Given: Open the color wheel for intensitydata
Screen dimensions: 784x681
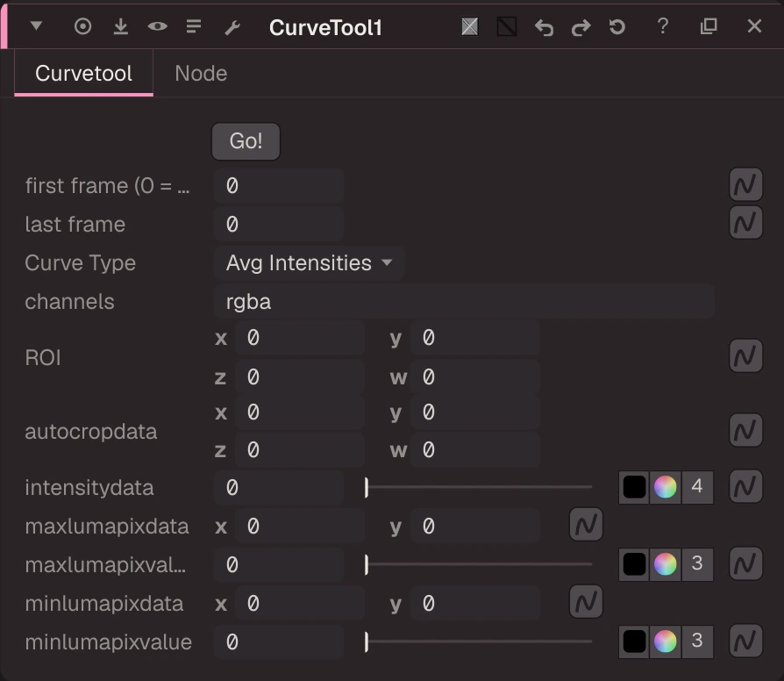Looking at the screenshot, I should click(665, 487).
